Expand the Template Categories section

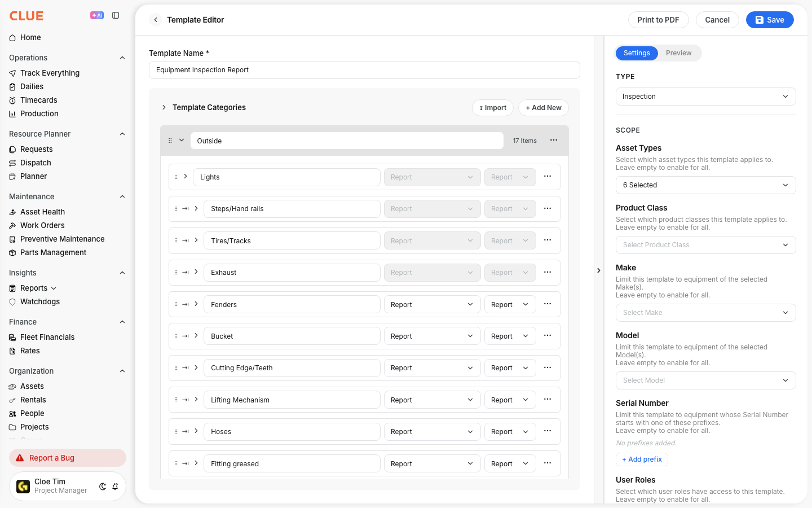(x=164, y=107)
